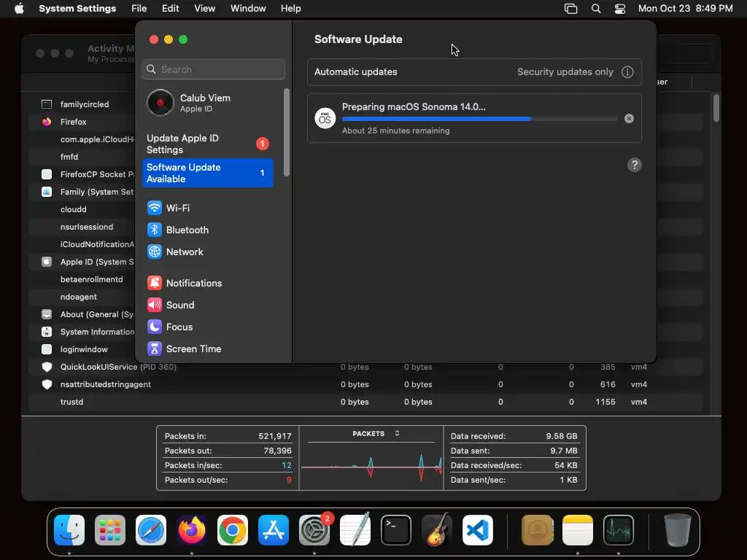Open Activity Monitor from the Dock

coord(619,530)
